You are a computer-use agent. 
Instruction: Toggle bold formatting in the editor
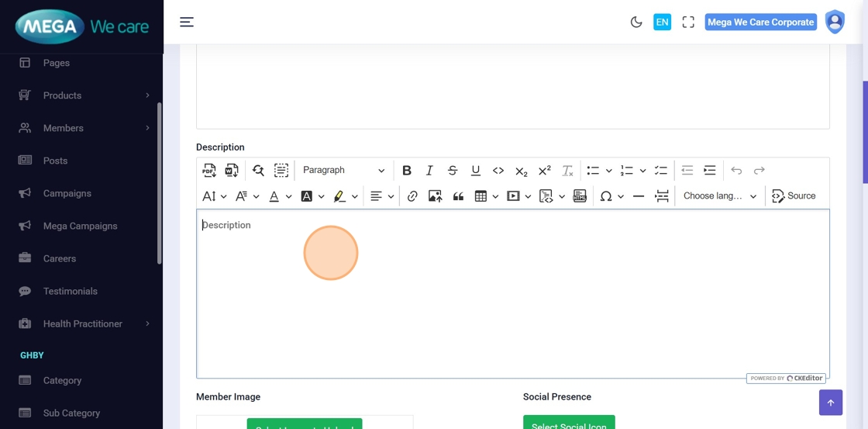pos(406,171)
